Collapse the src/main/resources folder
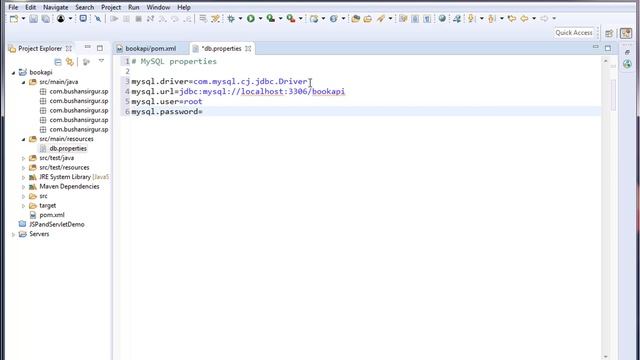The height and width of the screenshot is (360, 640). pos(23,139)
